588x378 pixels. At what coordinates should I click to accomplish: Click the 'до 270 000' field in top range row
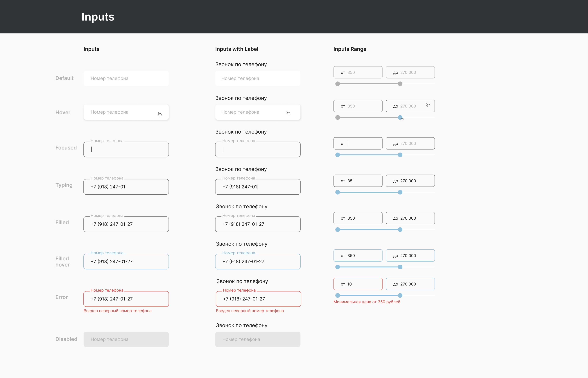(x=410, y=72)
